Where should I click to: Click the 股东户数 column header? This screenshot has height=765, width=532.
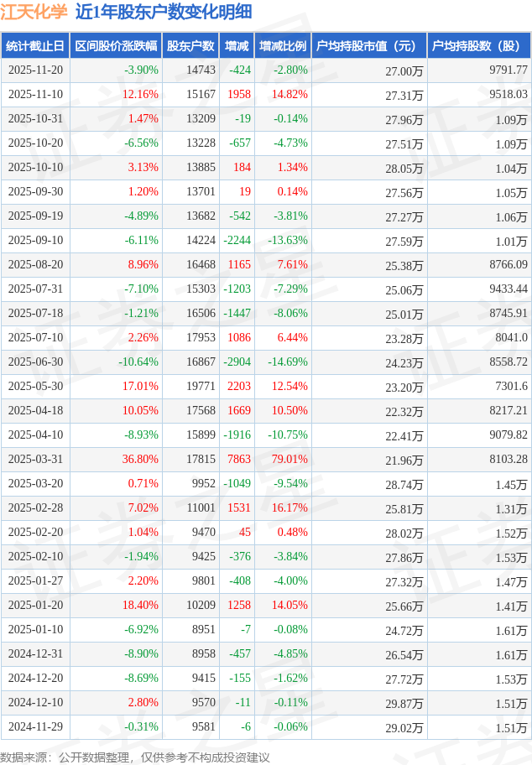click(x=190, y=46)
